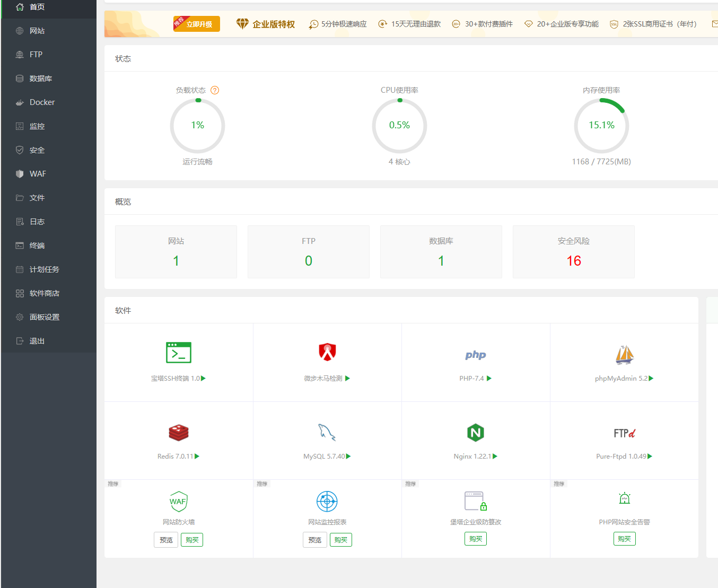The height and width of the screenshot is (588, 718).
Task: Click the 企业版特权 diamond icon
Action: 242,24
